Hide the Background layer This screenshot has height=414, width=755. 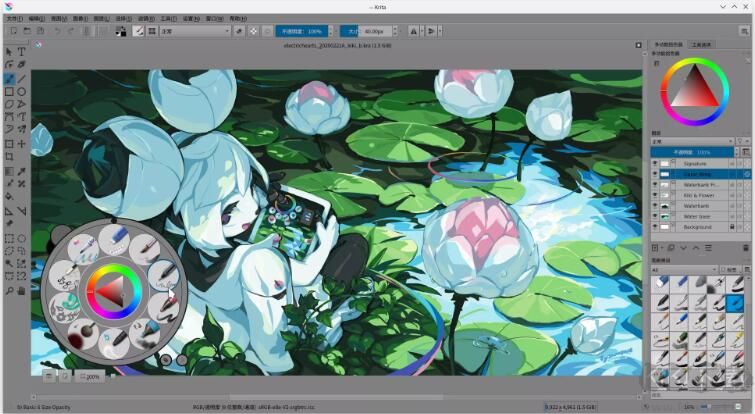pyautogui.click(x=655, y=227)
